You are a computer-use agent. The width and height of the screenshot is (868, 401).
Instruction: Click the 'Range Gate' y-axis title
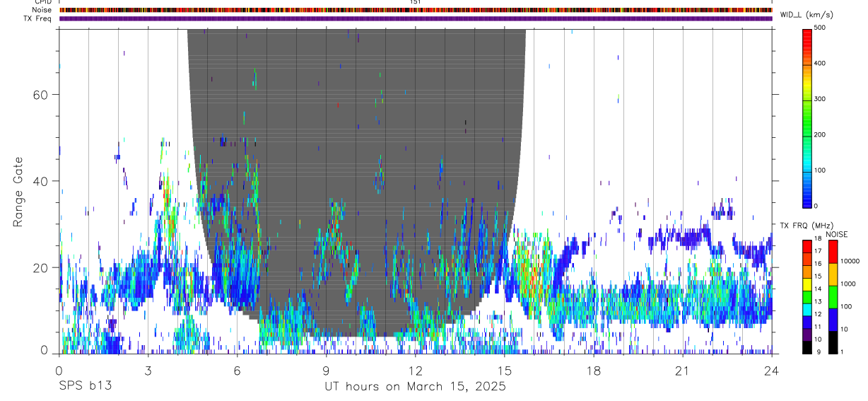[x=19, y=193]
